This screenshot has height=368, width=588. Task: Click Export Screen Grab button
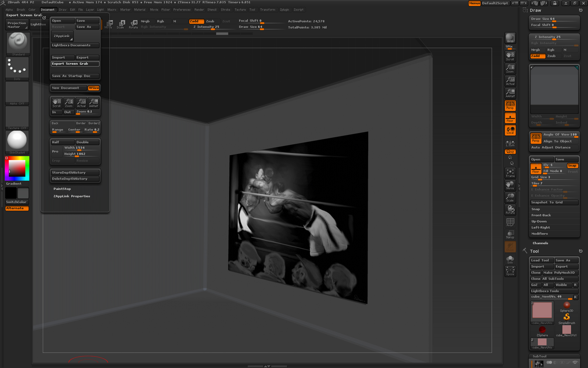[75, 64]
